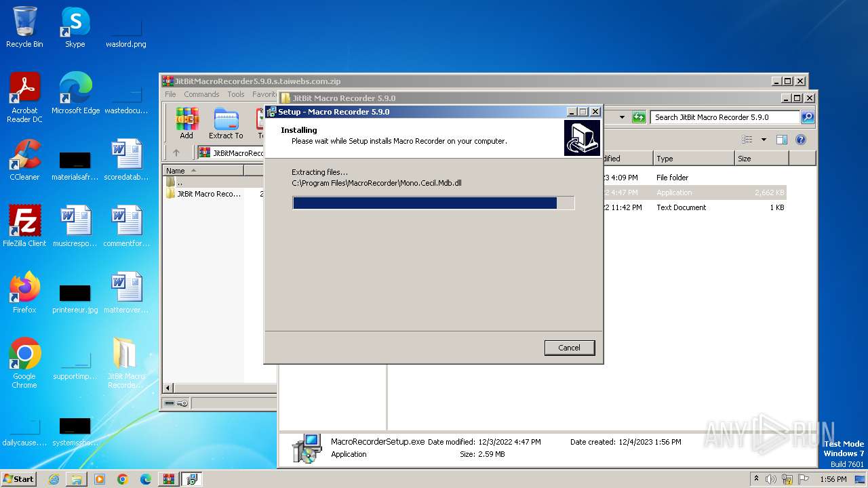Image resolution: width=868 pixels, height=488 pixels.
Task: Select the scoredatab... Word document on desktop
Action: 126,160
